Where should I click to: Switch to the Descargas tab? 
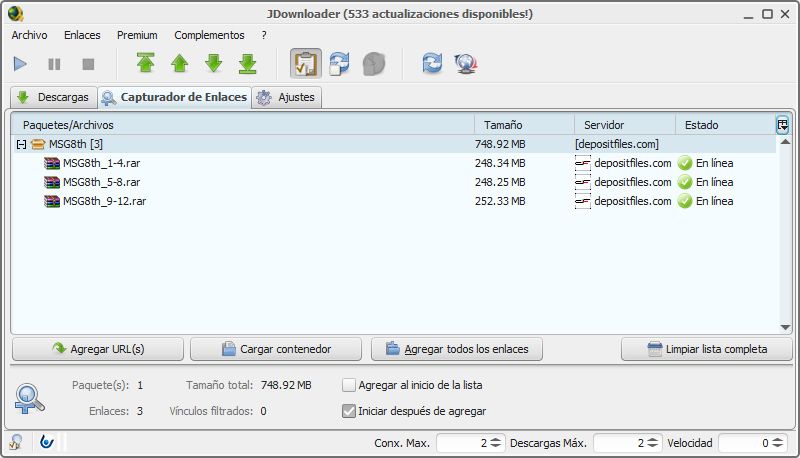[54, 97]
